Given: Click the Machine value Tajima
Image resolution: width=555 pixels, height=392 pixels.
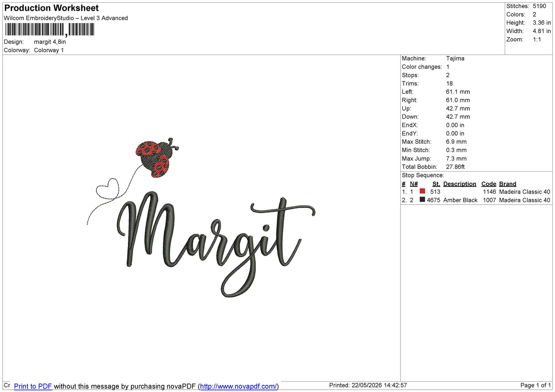Looking at the screenshot, I should [x=455, y=58].
